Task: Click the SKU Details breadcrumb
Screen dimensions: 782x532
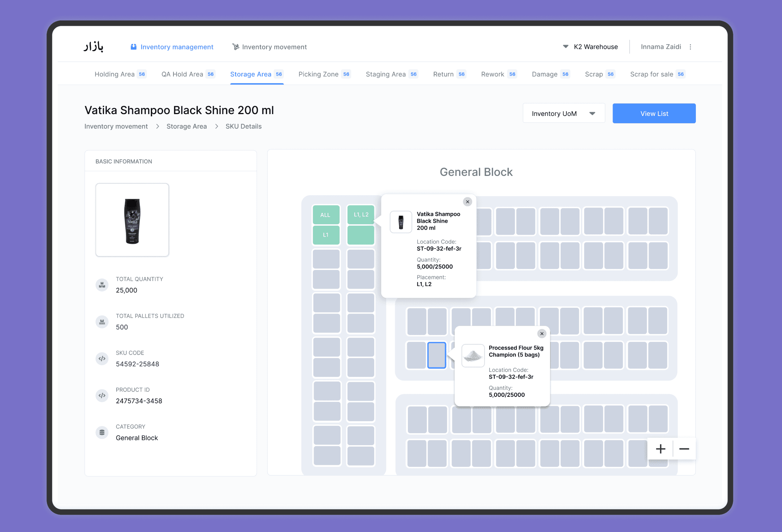Action: (244, 126)
